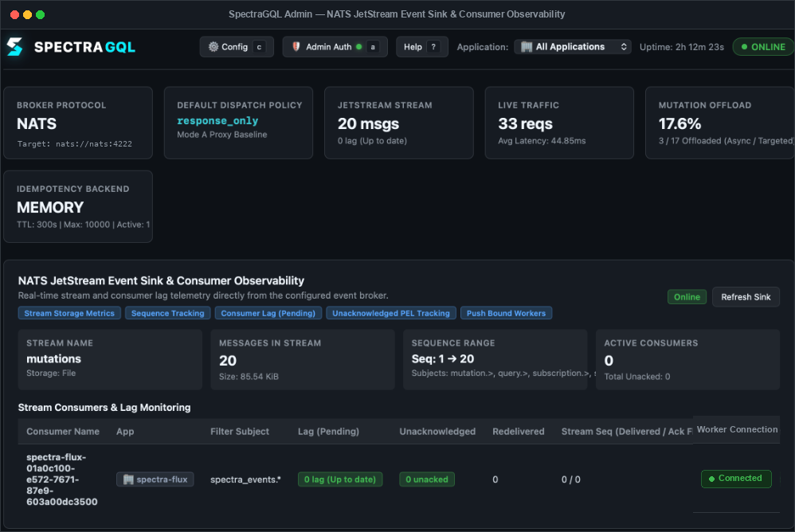Click the Redelivered column header
The image size is (795, 532).
click(x=518, y=431)
